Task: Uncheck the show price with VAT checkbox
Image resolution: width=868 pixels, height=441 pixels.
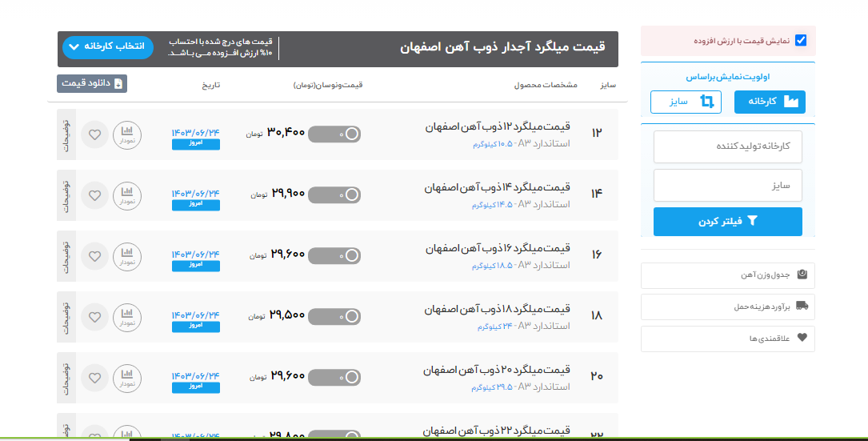Action: [801, 41]
